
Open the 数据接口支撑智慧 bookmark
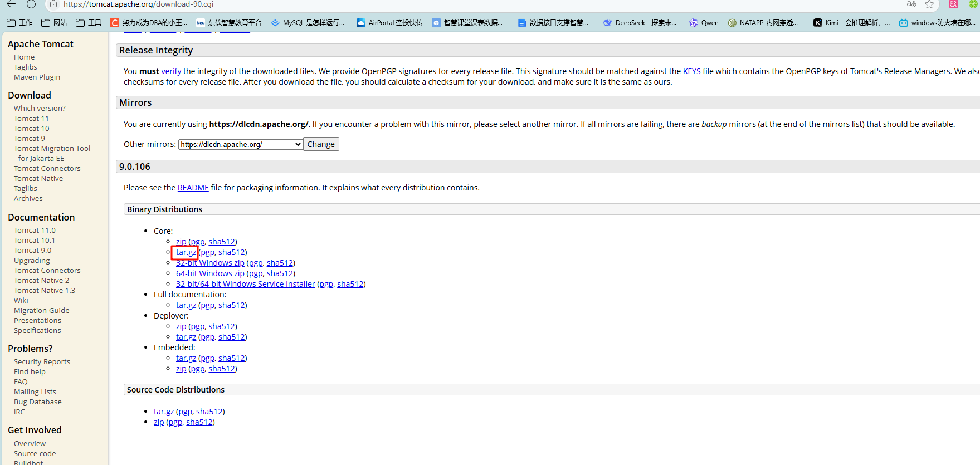coord(553,23)
